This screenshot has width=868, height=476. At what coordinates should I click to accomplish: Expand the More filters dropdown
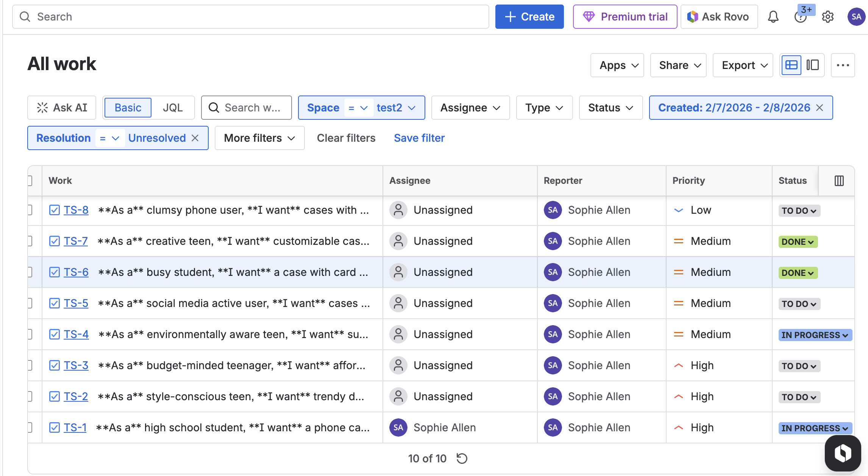tap(259, 138)
